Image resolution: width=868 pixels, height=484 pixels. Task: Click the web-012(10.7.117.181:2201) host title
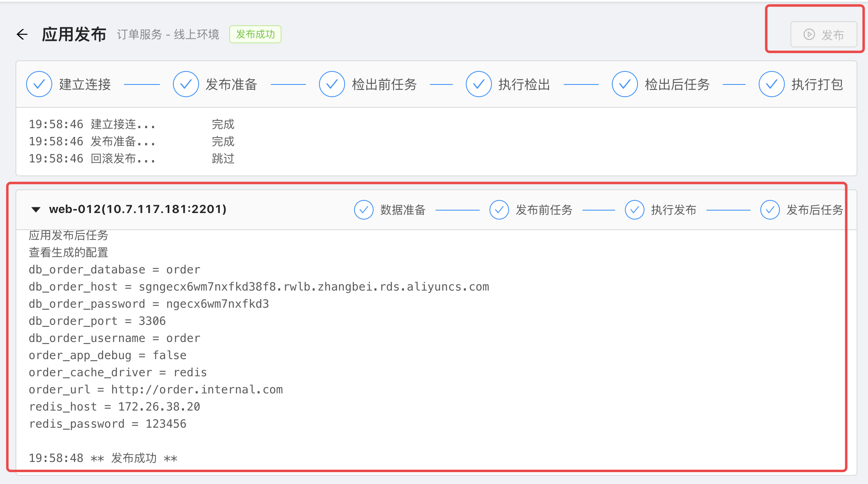point(138,209)
